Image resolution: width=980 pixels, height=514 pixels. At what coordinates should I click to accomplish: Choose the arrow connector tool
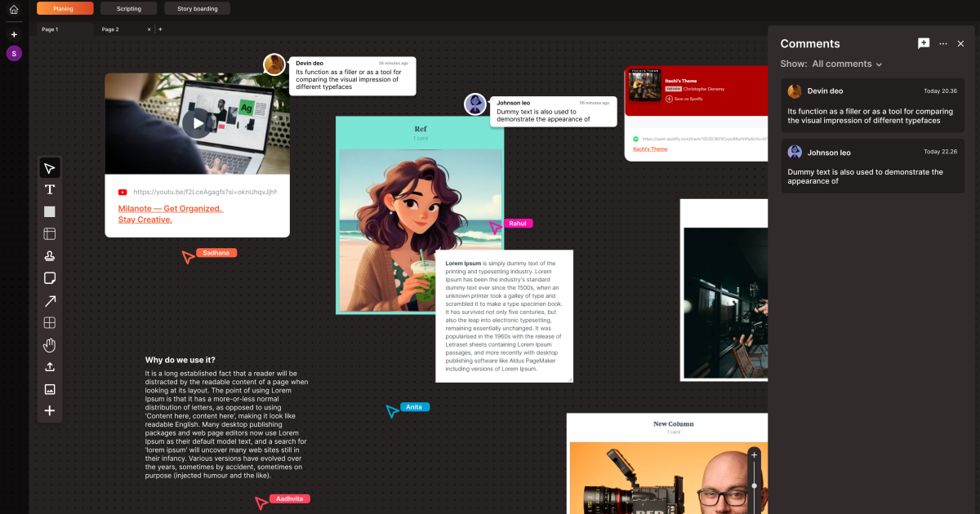click(x=49, y=300)
